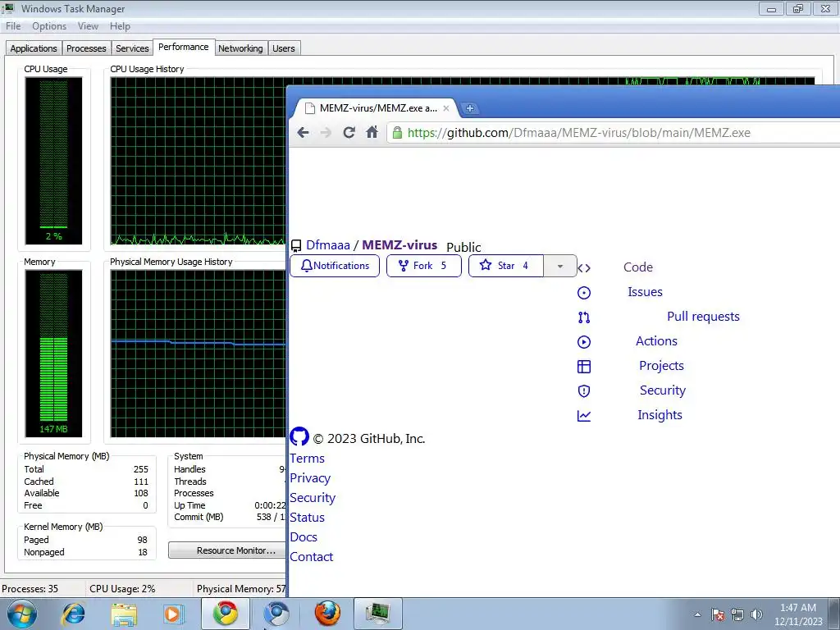
Task: Open a new browser tab
Action: (470, 108)
